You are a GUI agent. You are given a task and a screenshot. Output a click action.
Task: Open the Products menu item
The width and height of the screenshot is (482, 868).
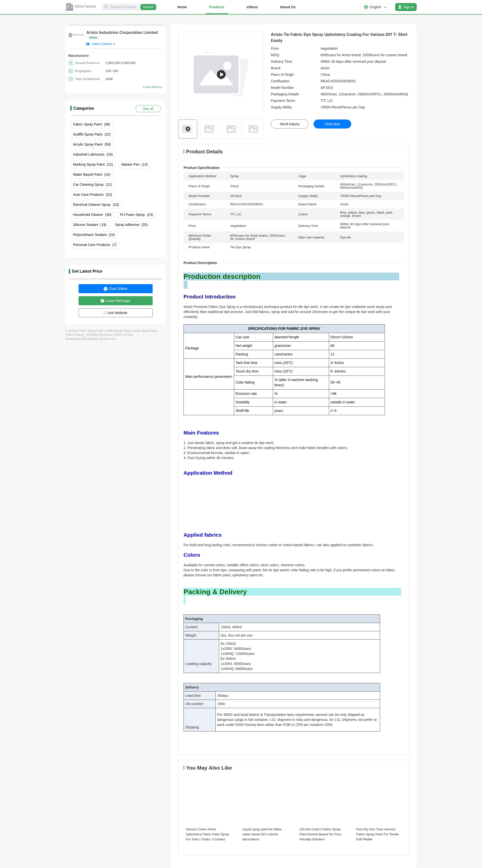coord(217,7)
